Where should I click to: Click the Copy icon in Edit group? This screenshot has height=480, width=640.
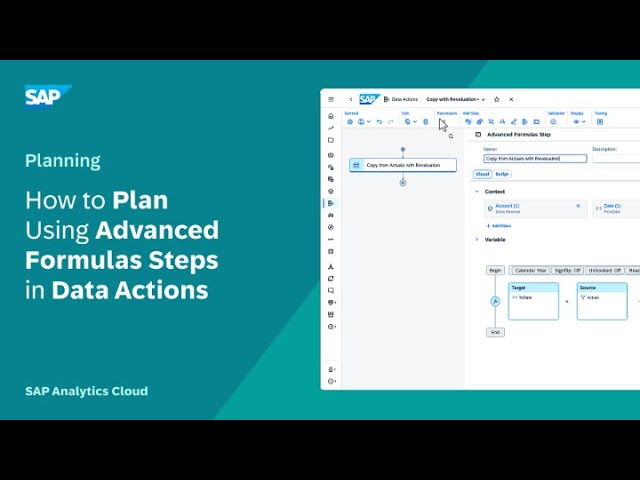click(407, 122)
